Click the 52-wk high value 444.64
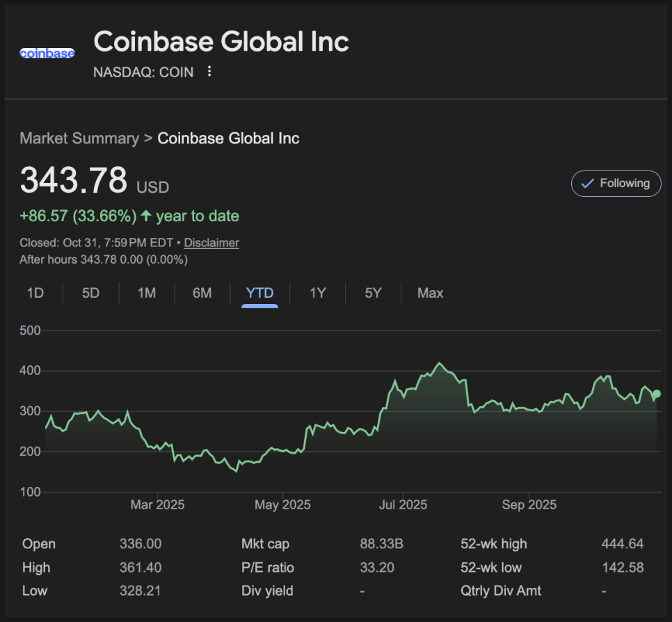 tap(622, 544)
